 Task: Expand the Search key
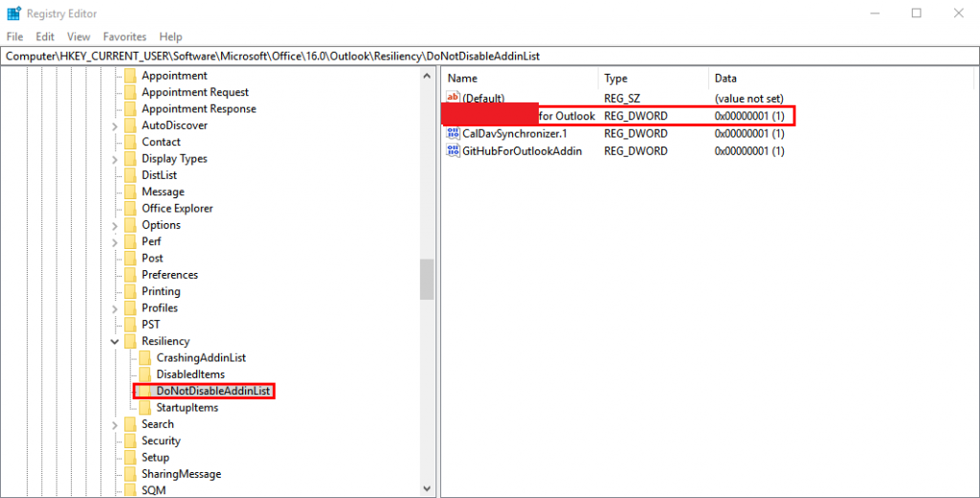(115, 425)
